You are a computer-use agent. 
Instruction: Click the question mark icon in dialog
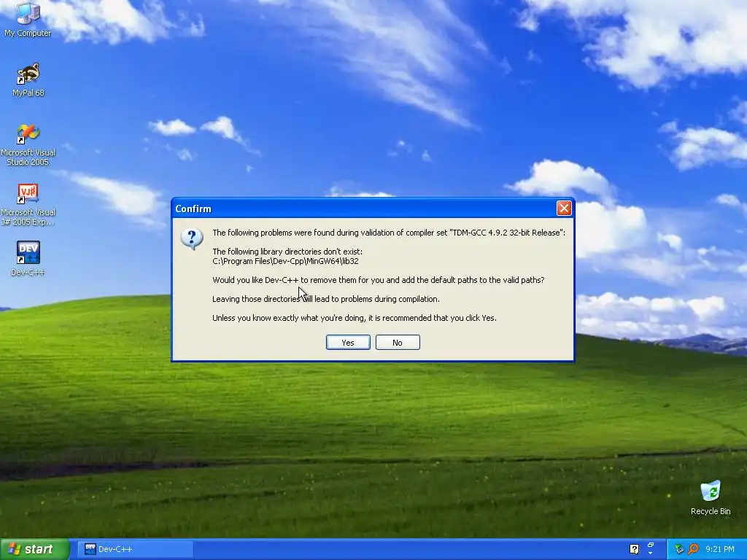[192, 238]
